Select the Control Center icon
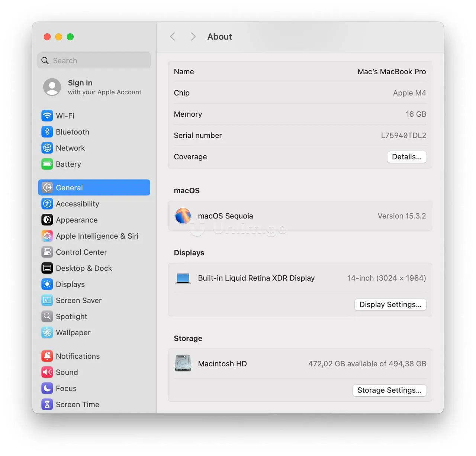 tap(47, 252)
